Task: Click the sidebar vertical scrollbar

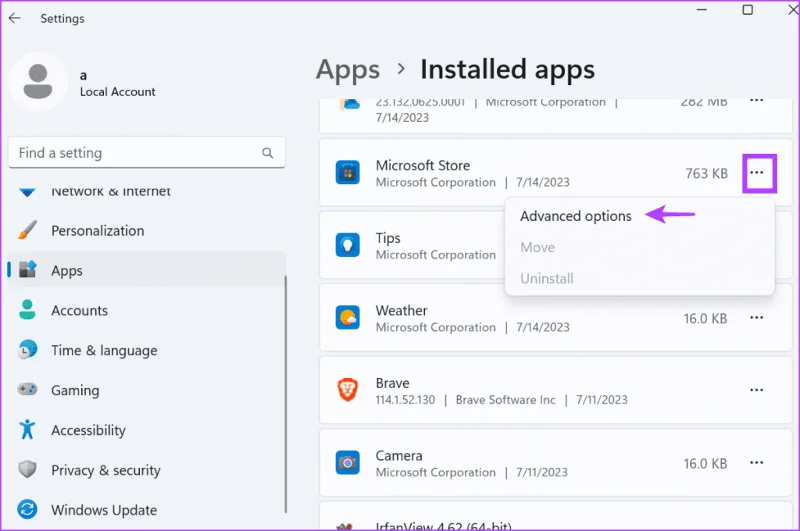Action: point(286,394)
